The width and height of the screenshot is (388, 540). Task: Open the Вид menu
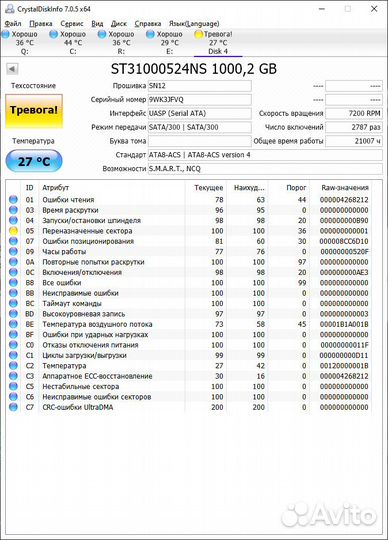[x=97, y=24]
